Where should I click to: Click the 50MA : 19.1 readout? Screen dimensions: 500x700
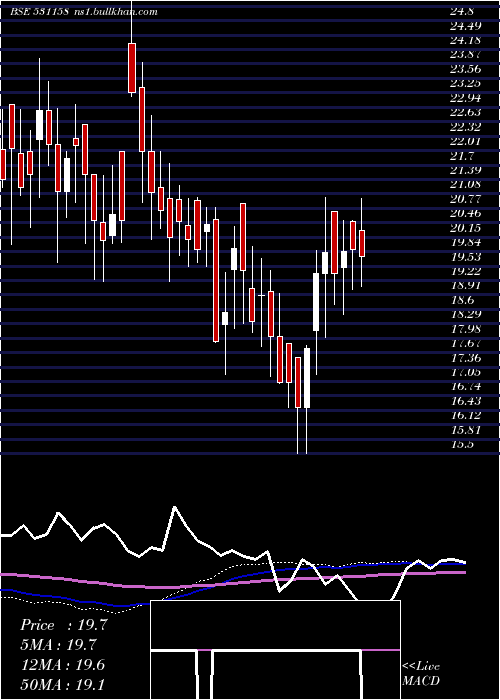coord(63,685)
